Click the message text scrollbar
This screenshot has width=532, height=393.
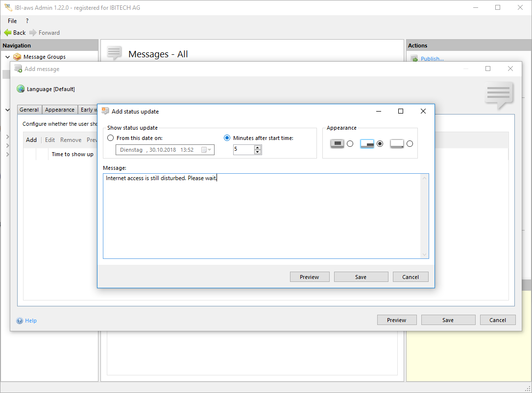pyautogui.click(x=424, y=216)
